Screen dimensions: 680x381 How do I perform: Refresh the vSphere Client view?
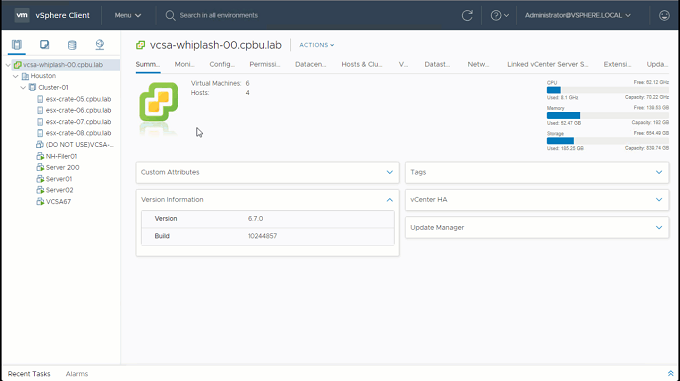467,16
